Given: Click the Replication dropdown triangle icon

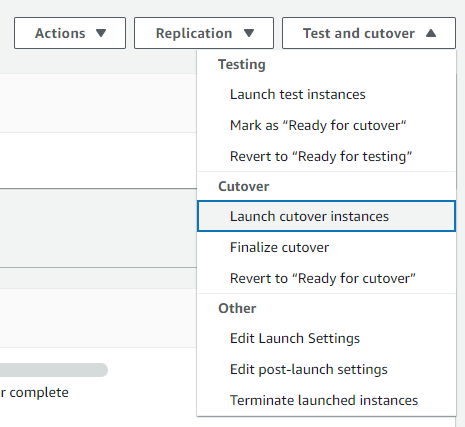Looking at the screenshot, I should [x=249, y=33].
